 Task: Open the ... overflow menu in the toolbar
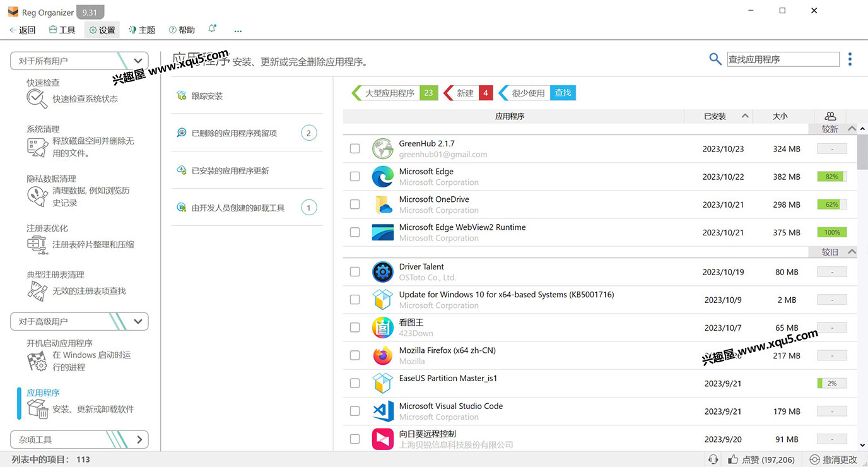(238, 30)
